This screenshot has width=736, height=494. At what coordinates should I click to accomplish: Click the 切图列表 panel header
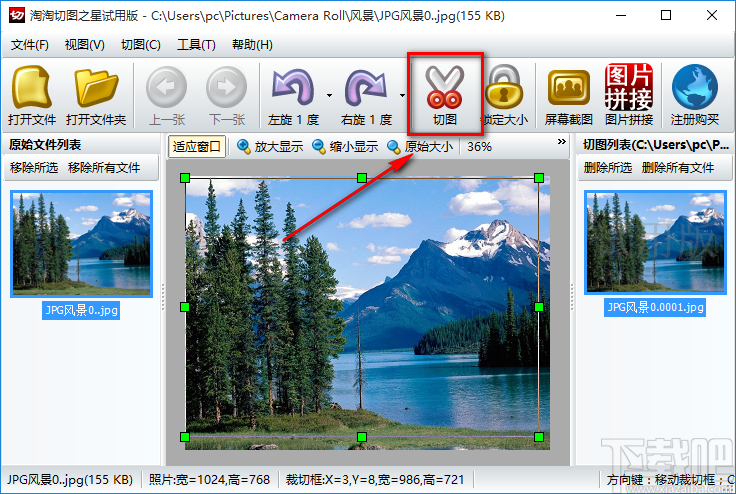point(655,145)
